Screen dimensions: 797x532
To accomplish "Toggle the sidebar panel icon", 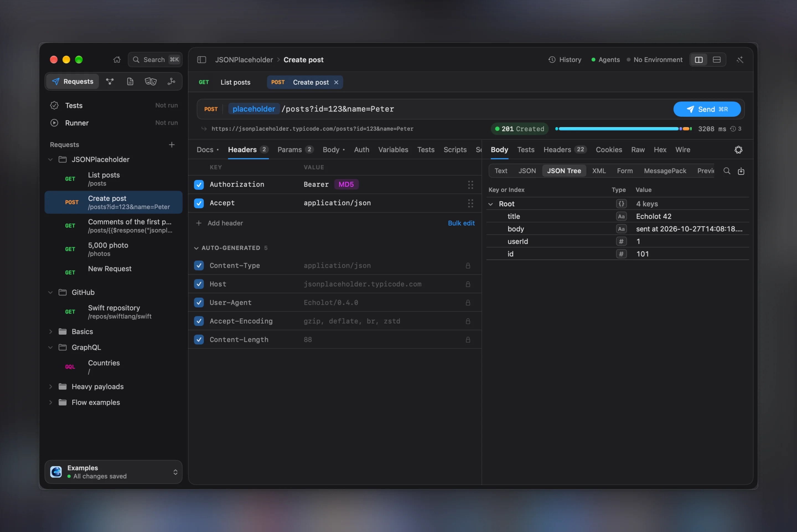I will 202,60.
